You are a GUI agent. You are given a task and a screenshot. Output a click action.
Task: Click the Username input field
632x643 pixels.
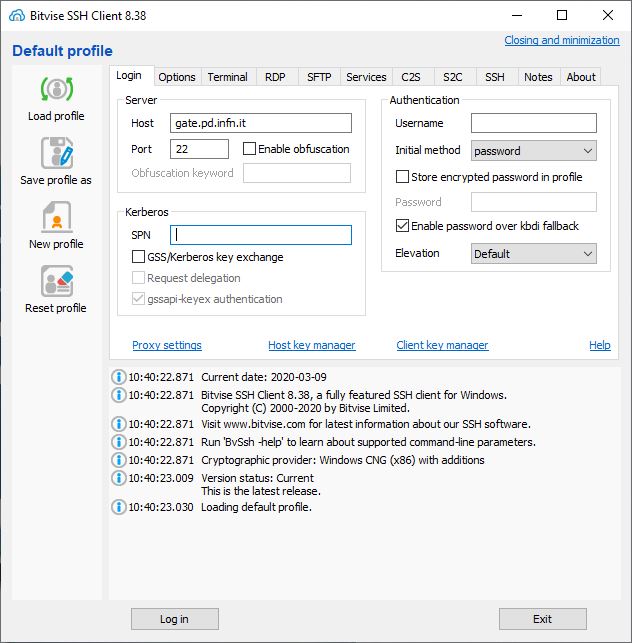pyautogui.click(x=534, y=123)
